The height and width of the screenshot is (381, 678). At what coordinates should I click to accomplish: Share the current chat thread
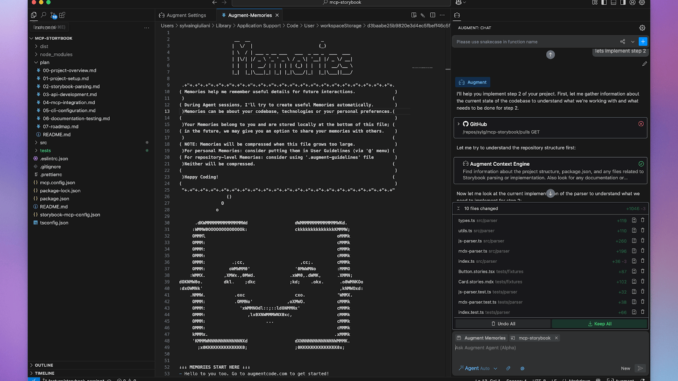click(622, 42)
